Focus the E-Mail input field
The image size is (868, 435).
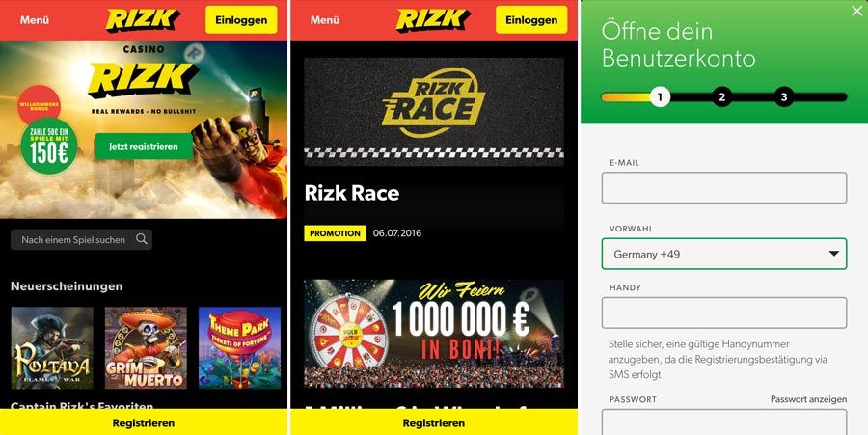724,188
